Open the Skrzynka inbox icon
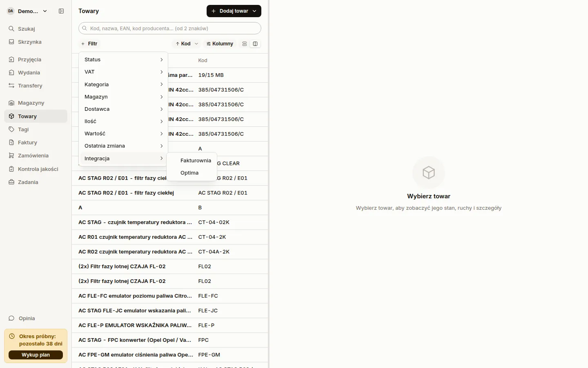The image size is (588, 368). coord(11,42)
